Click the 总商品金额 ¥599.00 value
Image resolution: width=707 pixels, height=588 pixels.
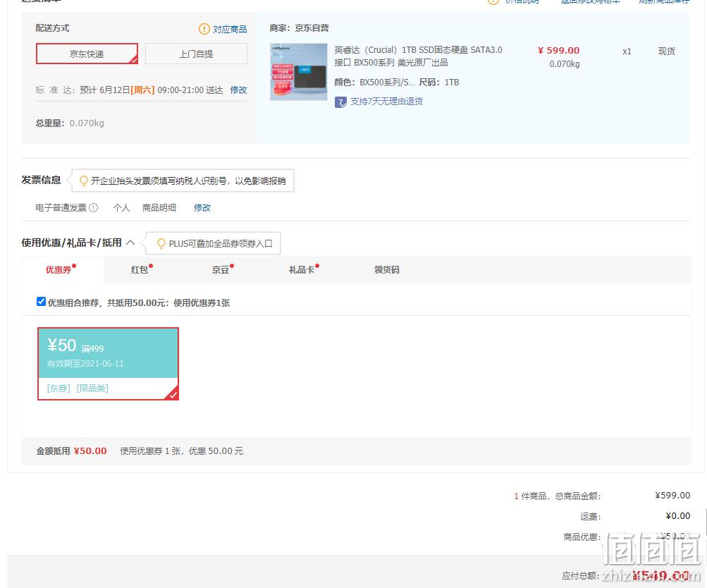(x=672, y=496)
